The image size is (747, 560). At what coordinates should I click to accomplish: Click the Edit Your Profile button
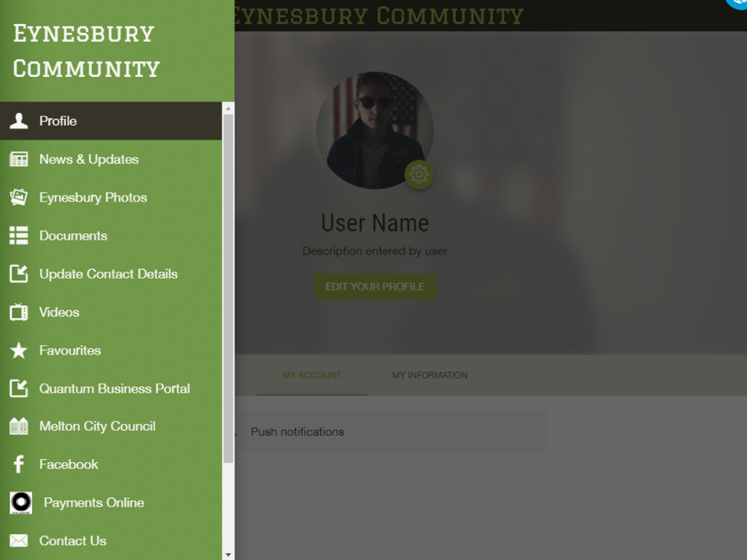pos(375,287)
